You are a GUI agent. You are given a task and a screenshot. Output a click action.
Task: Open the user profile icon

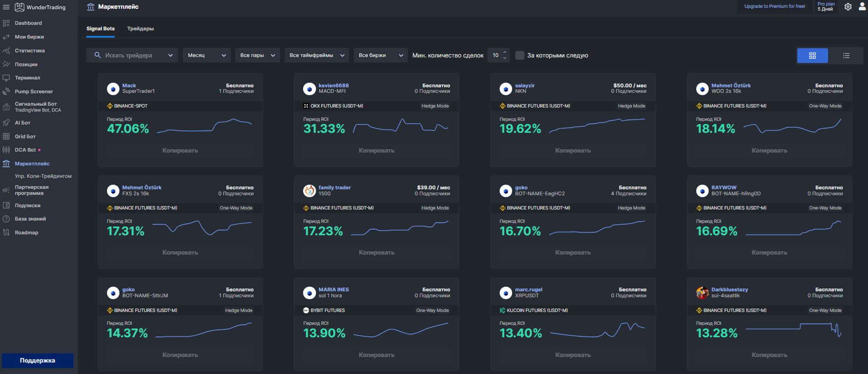click(862, 6)
